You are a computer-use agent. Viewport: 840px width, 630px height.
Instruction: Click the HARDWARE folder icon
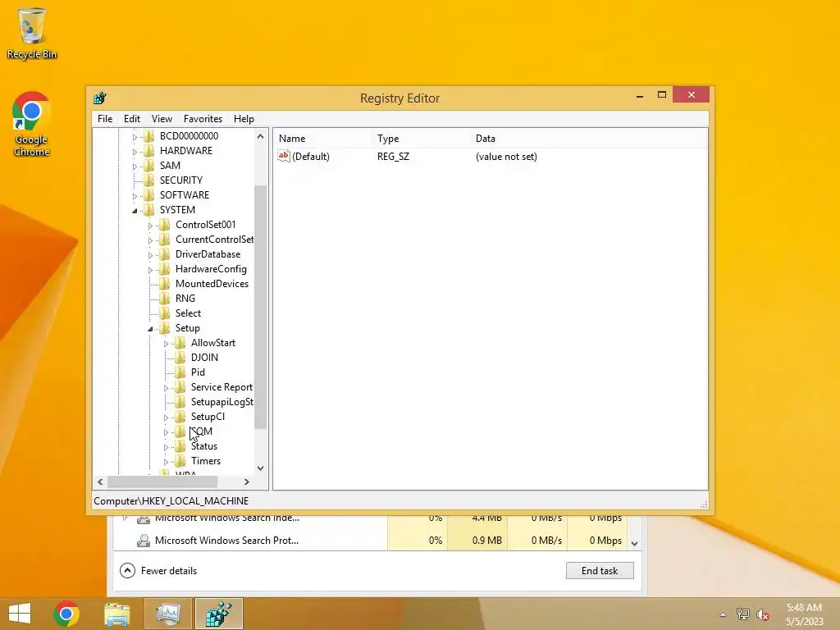(149, 151)
